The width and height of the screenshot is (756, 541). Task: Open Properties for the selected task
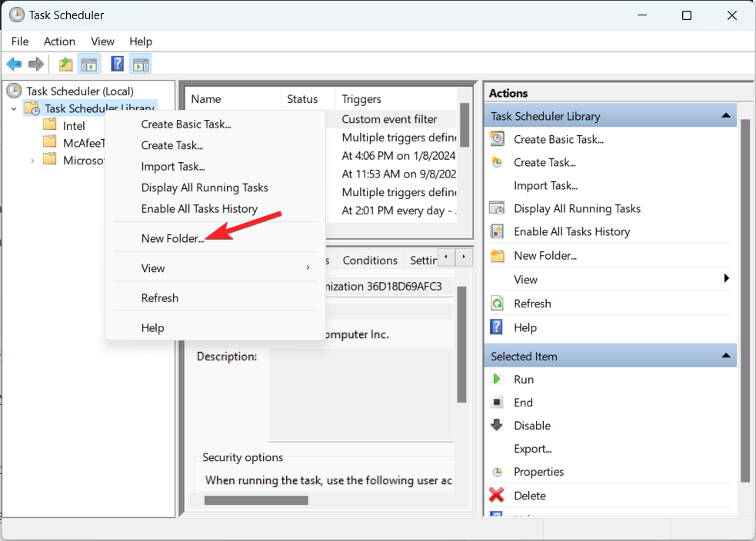pyautogui.click(x=539, y=471)
